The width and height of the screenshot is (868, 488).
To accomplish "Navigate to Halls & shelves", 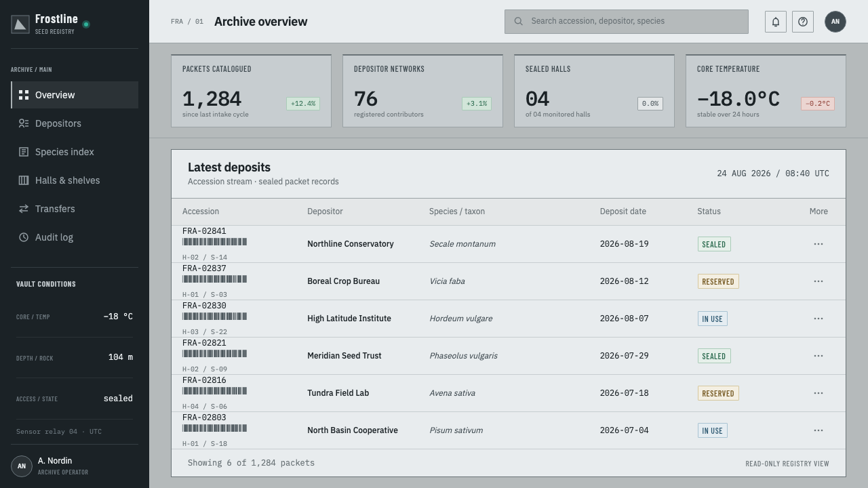I will click(x=75, y=180).
